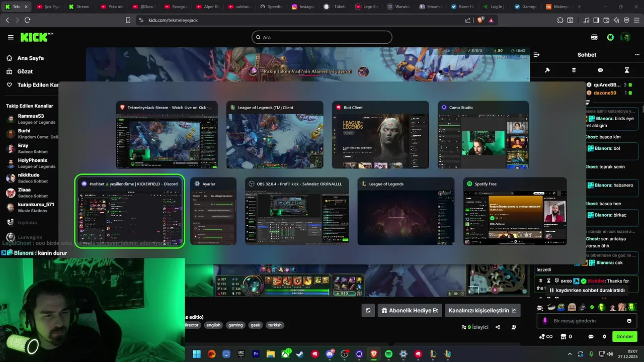Click the moderator hammer icon in chat
This screenshot has height=362, width=644.
547,70
